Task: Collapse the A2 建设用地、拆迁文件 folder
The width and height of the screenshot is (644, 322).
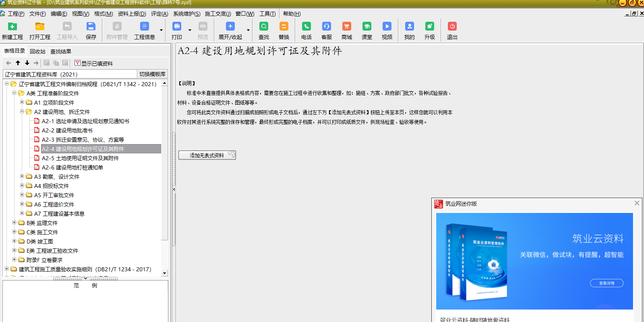Action: coord(22,111)
